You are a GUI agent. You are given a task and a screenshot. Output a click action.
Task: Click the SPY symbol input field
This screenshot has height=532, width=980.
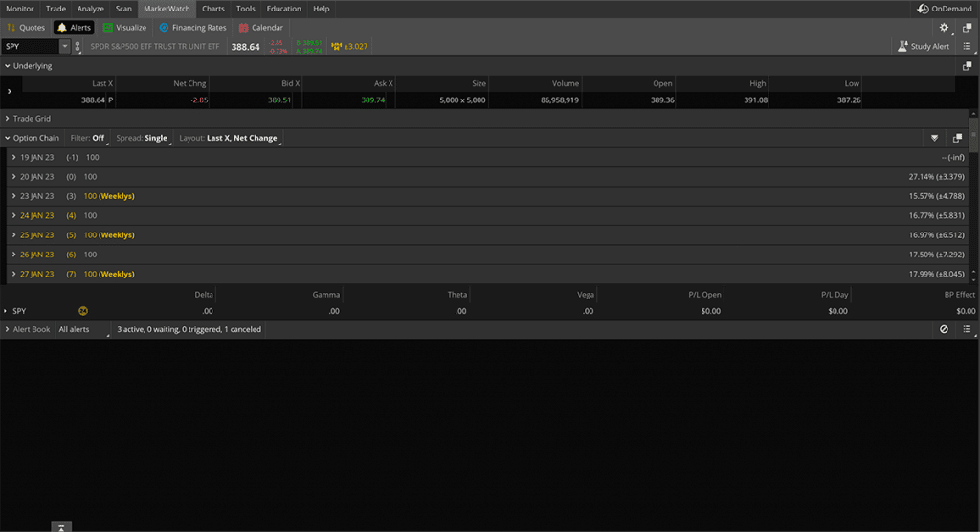tap(30, 46)
